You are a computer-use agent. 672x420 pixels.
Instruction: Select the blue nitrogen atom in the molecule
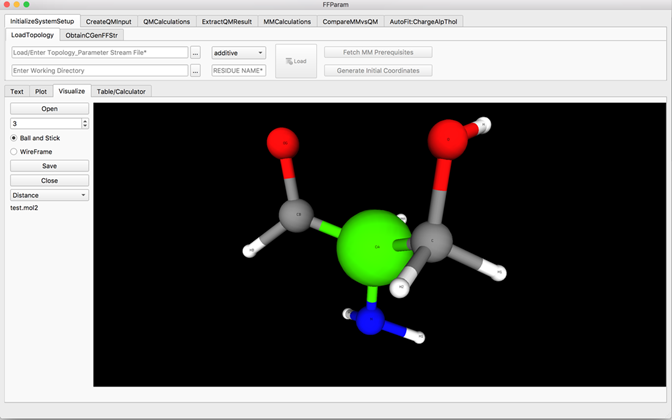370,320
